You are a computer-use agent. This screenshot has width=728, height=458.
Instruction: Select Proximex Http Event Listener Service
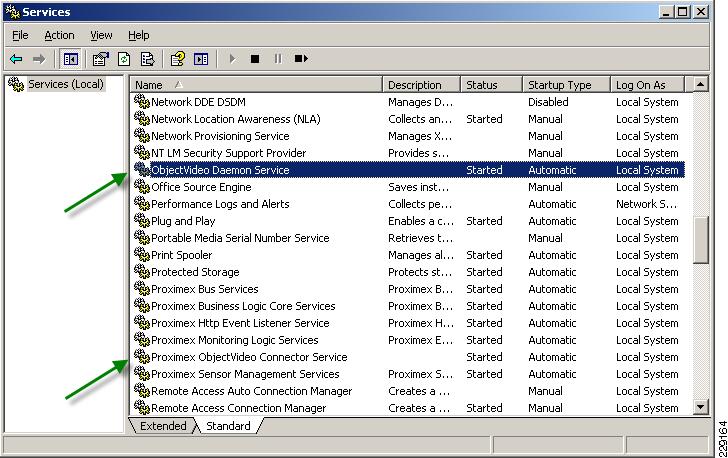(240, 323)
